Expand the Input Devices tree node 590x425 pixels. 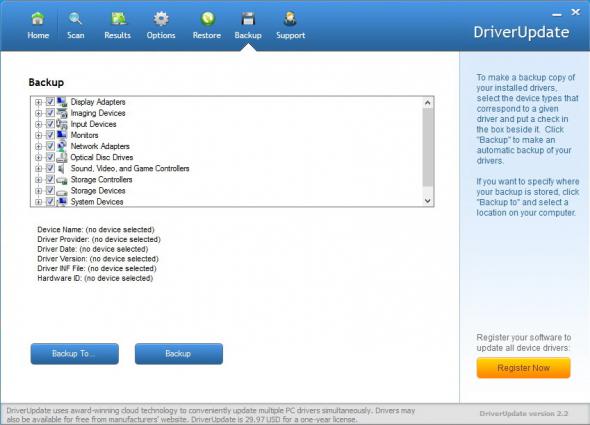[x=38, y=124]
